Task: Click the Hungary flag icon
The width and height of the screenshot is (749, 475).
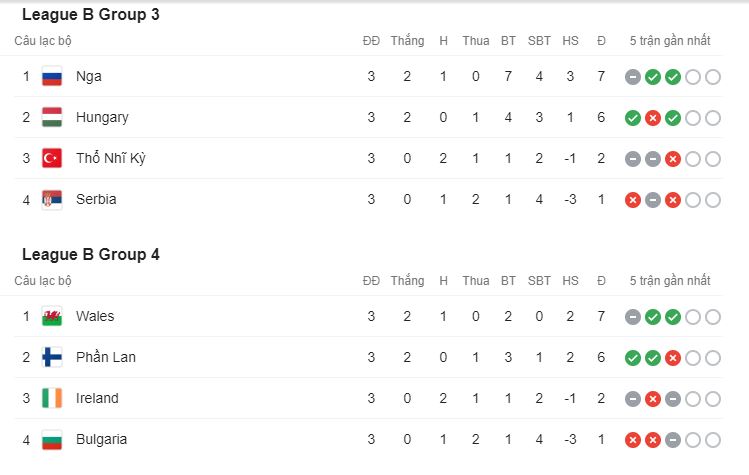Action: (x=52, y=118)
